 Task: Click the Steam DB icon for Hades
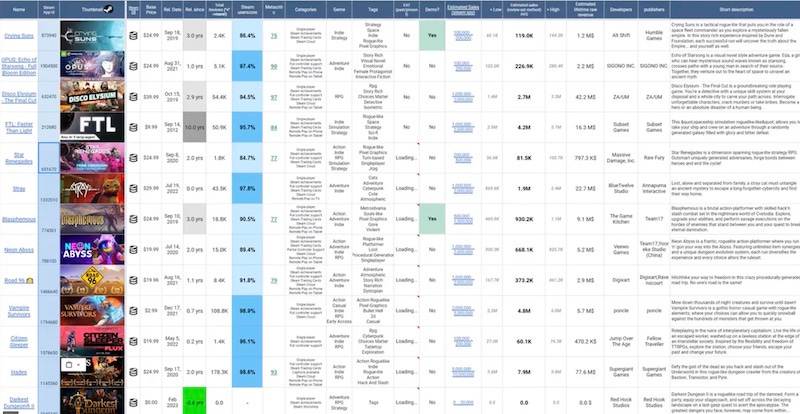tap(133, 372)
